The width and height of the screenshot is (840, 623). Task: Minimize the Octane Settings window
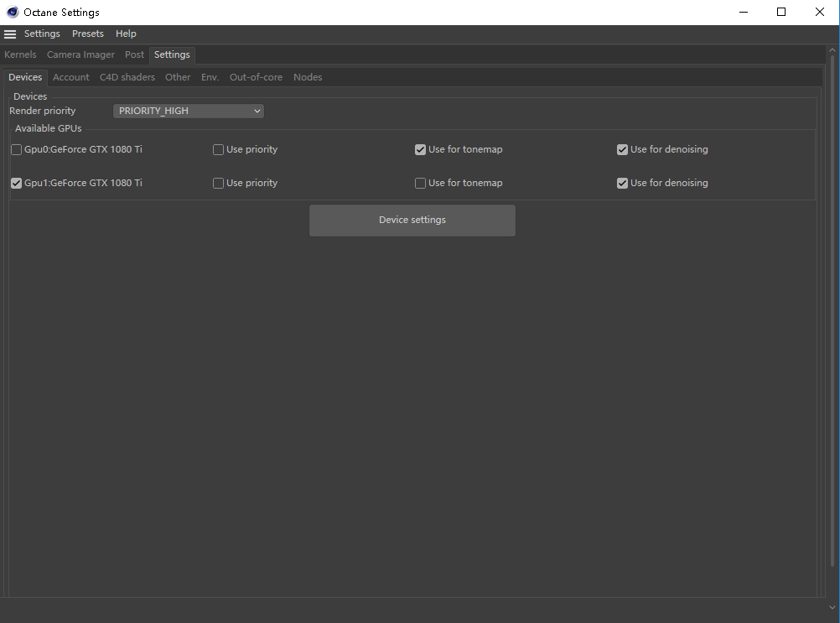tap(744, 12)
